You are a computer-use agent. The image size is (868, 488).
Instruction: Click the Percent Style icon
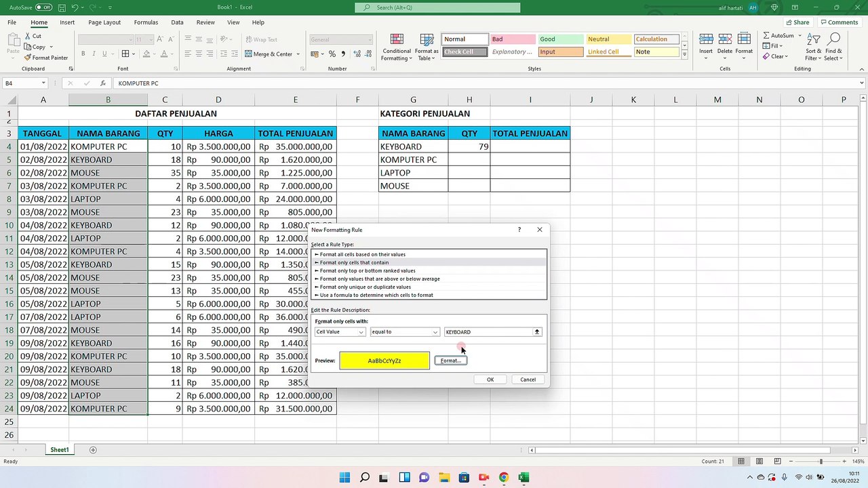[x=332, y=54]
